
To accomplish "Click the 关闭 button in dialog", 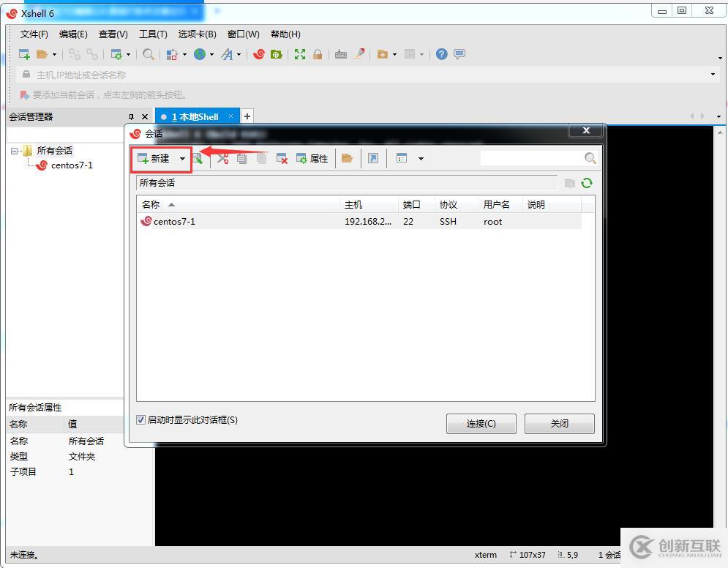I will pos(560,424).
